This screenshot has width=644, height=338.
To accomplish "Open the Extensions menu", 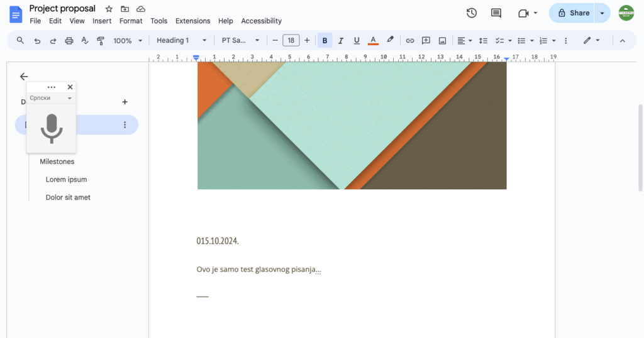I will pyautogui.click(x=192, y=21).
